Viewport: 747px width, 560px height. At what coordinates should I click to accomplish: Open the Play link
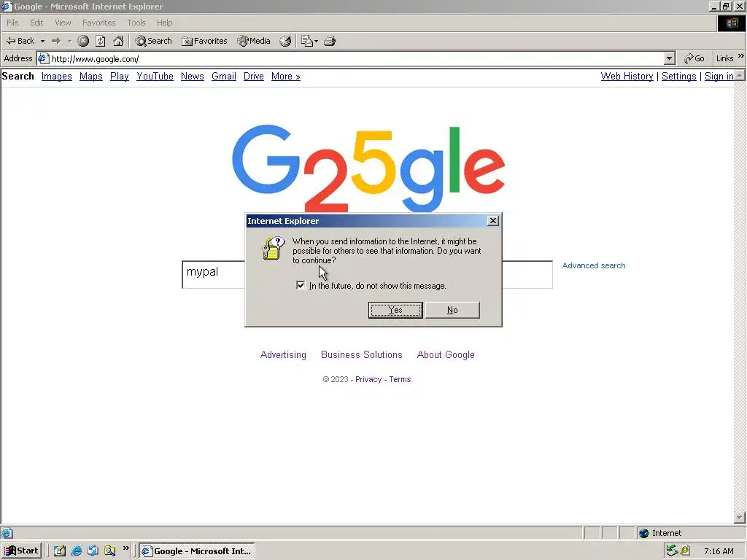120,76
